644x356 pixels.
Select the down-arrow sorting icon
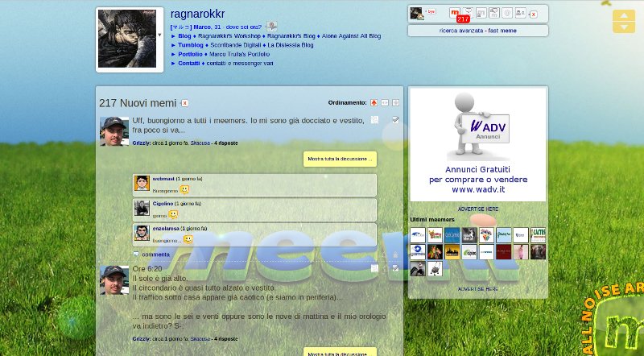[395, 103]
